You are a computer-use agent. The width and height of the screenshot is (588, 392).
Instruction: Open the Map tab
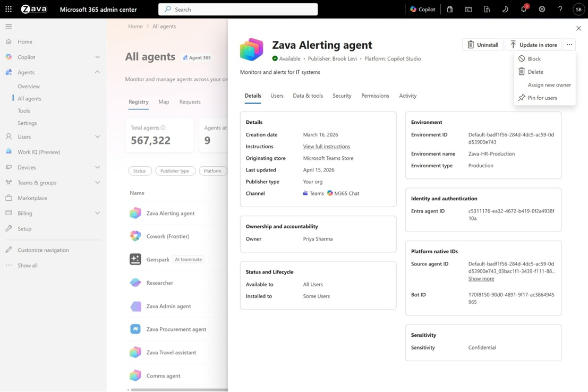click(x=164, y=101)
